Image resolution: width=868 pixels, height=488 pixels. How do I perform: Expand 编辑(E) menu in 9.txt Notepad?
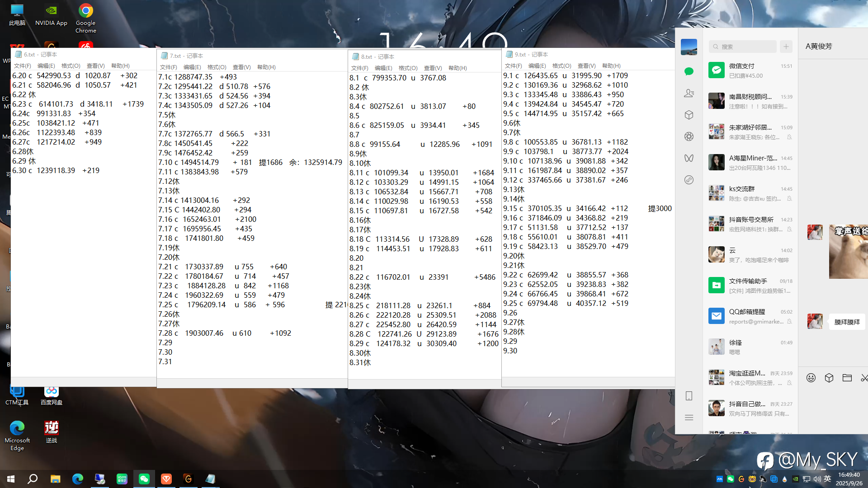537,66
